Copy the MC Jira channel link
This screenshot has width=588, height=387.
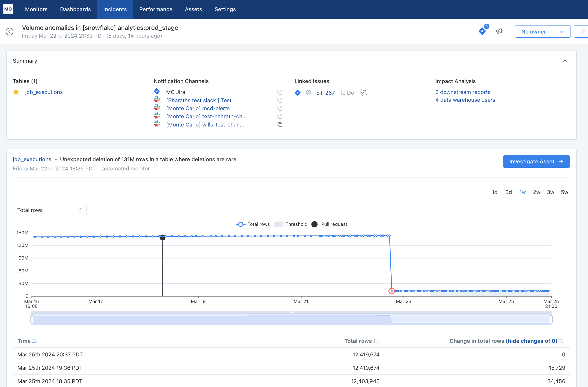pyautogui.click(x=280, y=92)
